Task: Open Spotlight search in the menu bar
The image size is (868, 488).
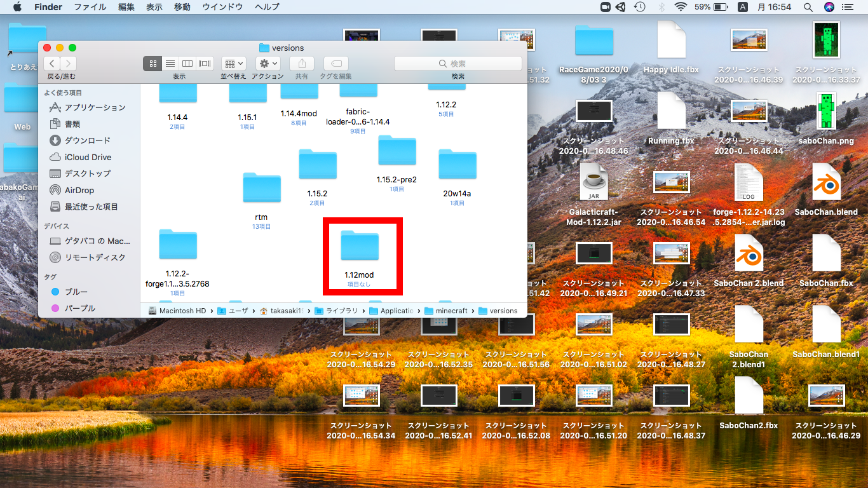Action: 808,7
